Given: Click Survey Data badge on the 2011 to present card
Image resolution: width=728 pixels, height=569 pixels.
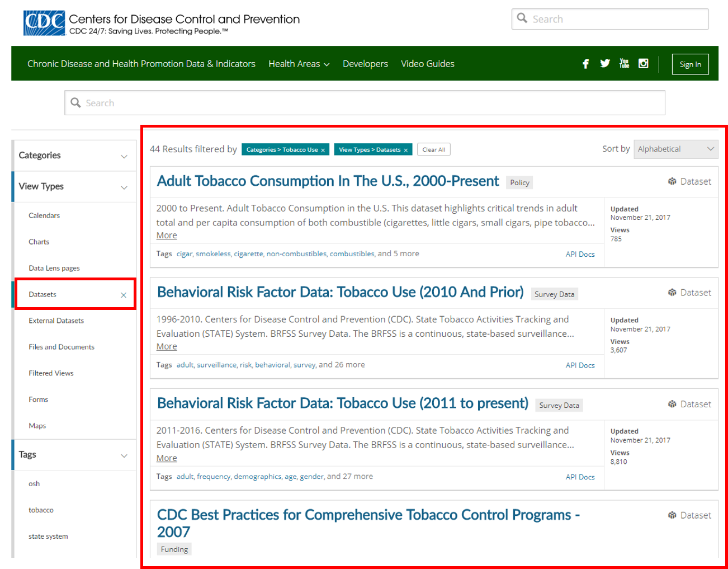Looking at the screenshot, I should pyautogui.click(x=559, y=406).
